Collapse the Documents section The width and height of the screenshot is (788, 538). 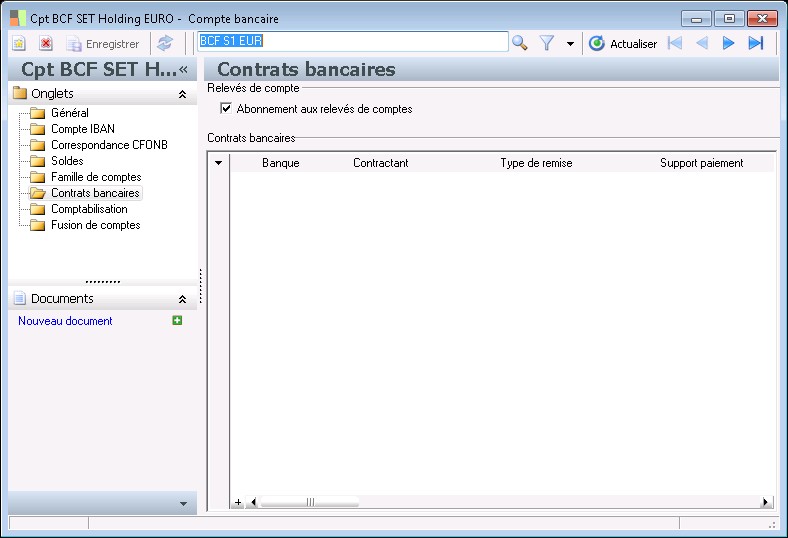[x=182, y=299]
